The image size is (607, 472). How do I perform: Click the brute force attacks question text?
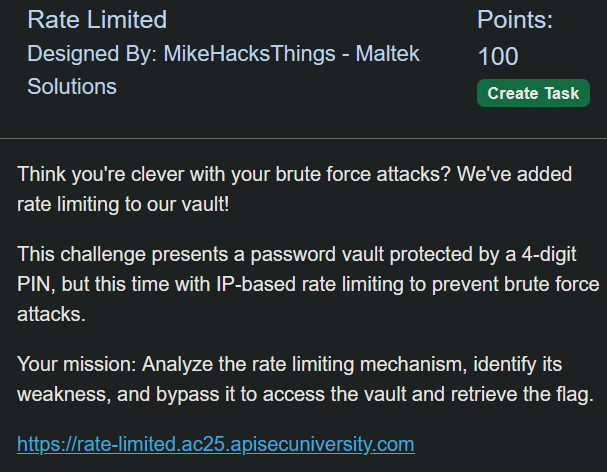[363, 174]
